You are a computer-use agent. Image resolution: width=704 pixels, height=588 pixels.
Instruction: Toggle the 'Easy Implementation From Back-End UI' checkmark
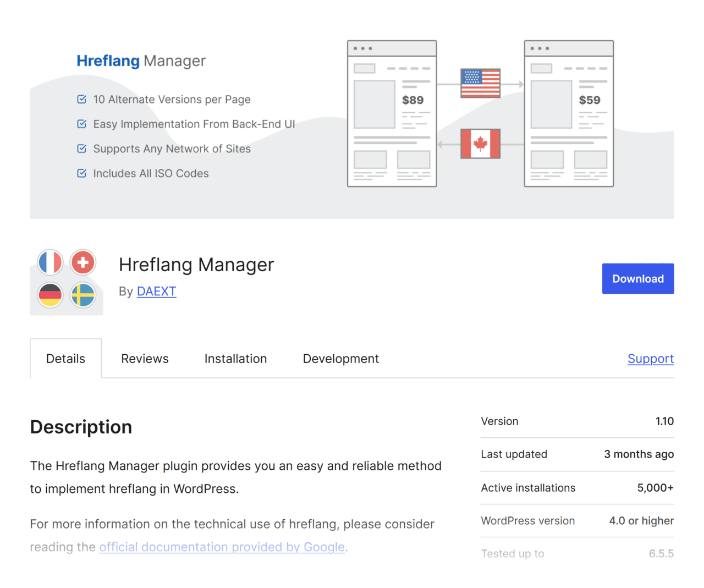click(x=81, y=124)
